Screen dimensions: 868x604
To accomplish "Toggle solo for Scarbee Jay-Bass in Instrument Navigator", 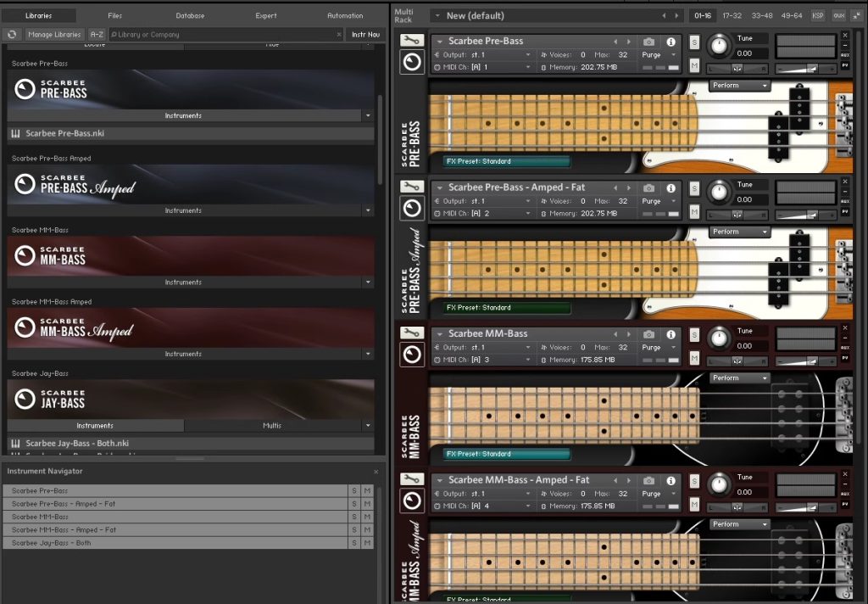I will 354,543.
